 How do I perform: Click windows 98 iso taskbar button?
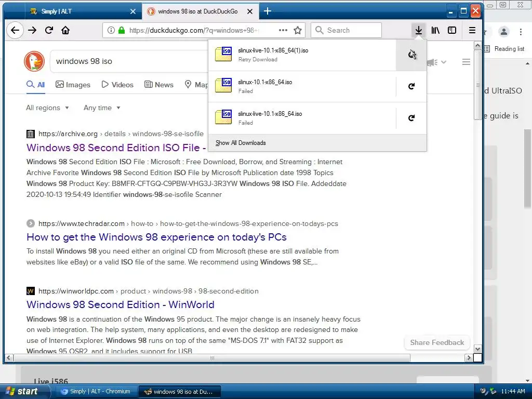180,392
